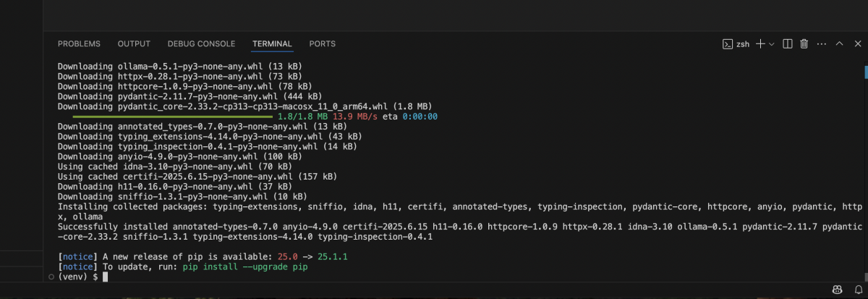
Task: Open the DEBUG CONSOLE tab
Action: tap(201, 44)
